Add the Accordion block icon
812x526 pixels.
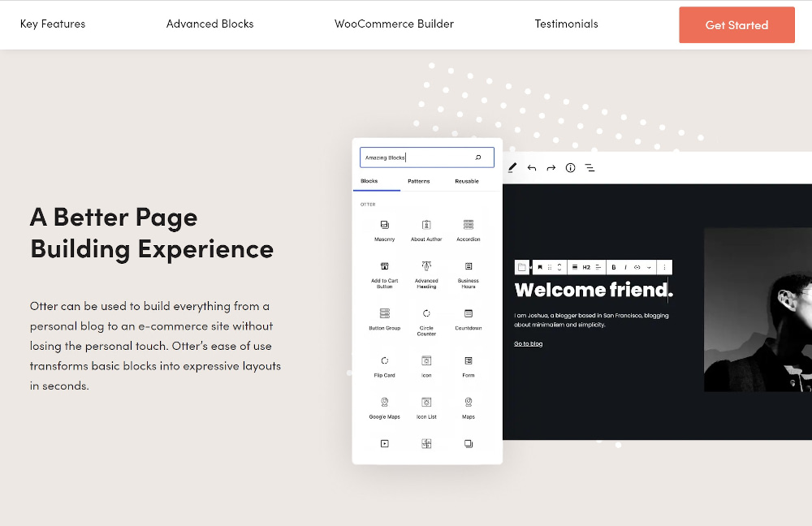[x=469, y=225]
